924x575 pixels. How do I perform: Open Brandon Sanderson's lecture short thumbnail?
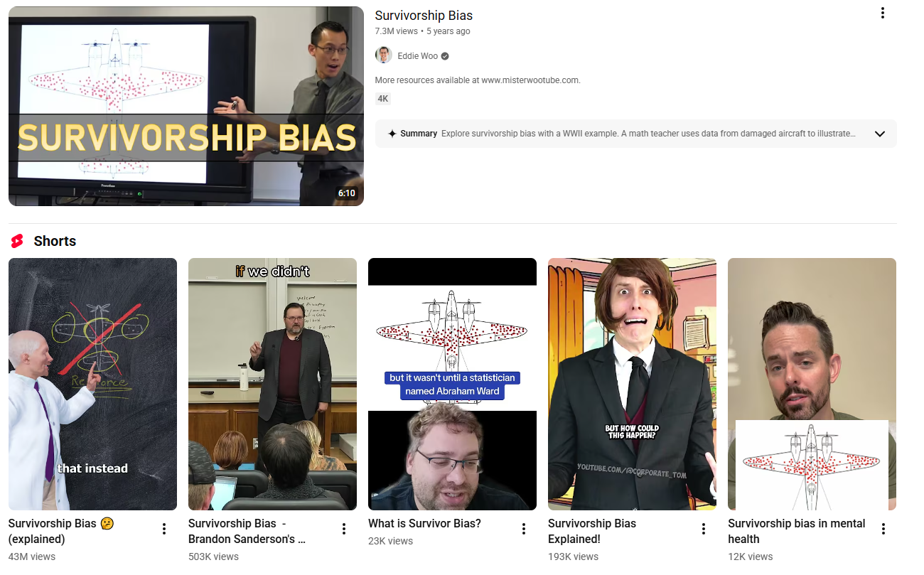[272, 384]
